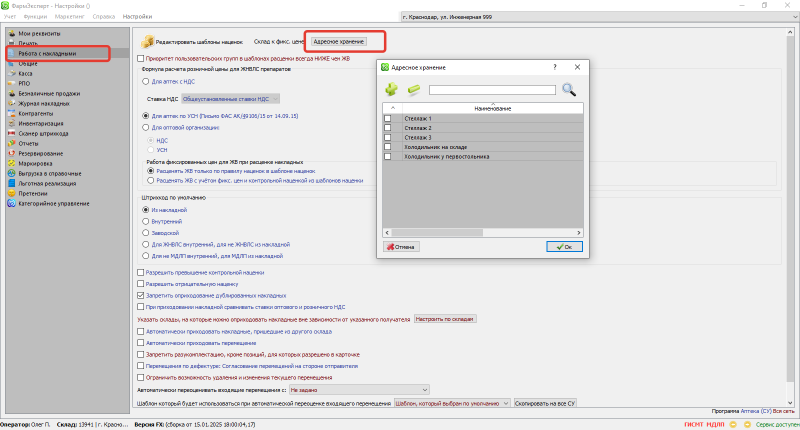Choose the Заводской barcode radio option
This screenshot has width=800, height=430.
pyautogui.click(x=145, y=232)
